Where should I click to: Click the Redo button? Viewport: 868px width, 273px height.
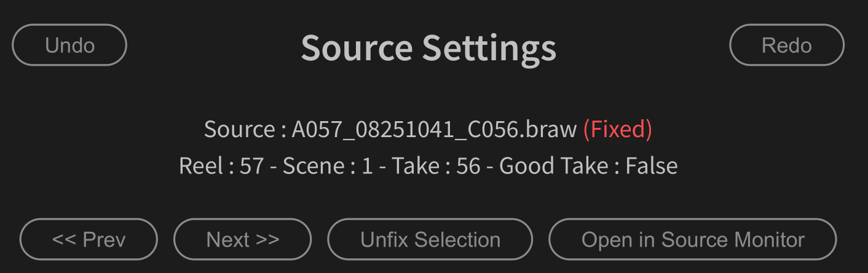[x=786, y=45]
